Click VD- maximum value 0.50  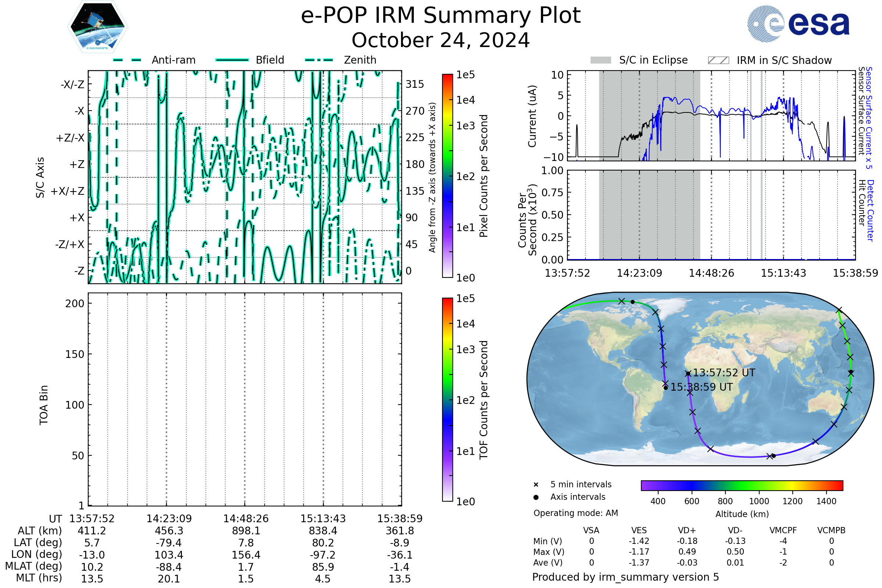(x=735, y=552)
